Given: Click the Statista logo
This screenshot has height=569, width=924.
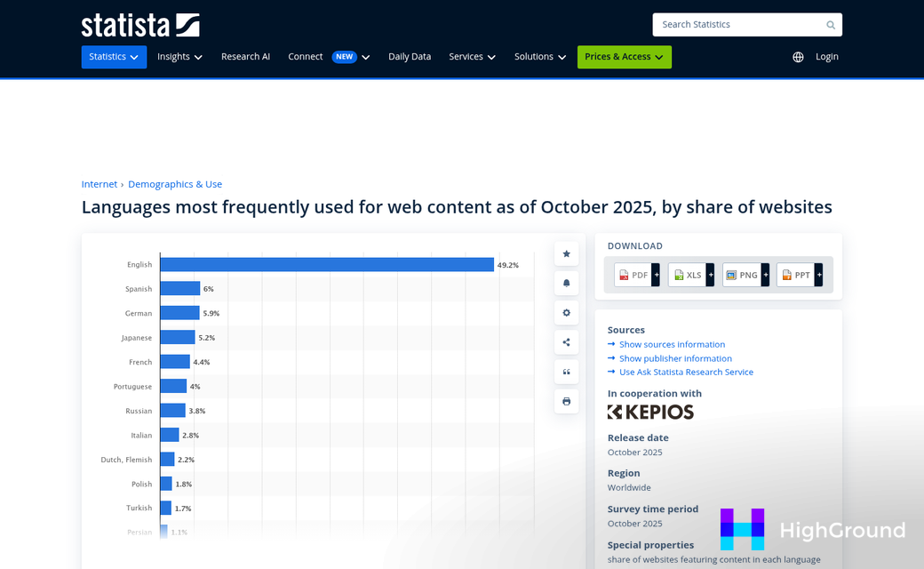Looking at the screenshot, I should click(x=140, y=25).
